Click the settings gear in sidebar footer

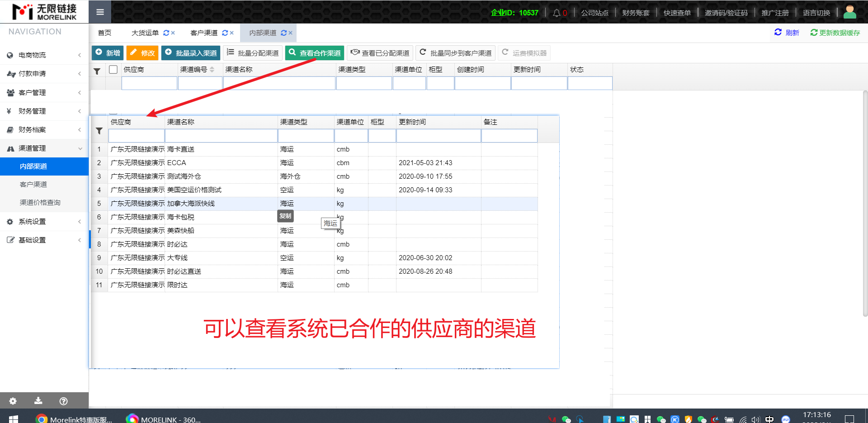(x=13, y=401)
